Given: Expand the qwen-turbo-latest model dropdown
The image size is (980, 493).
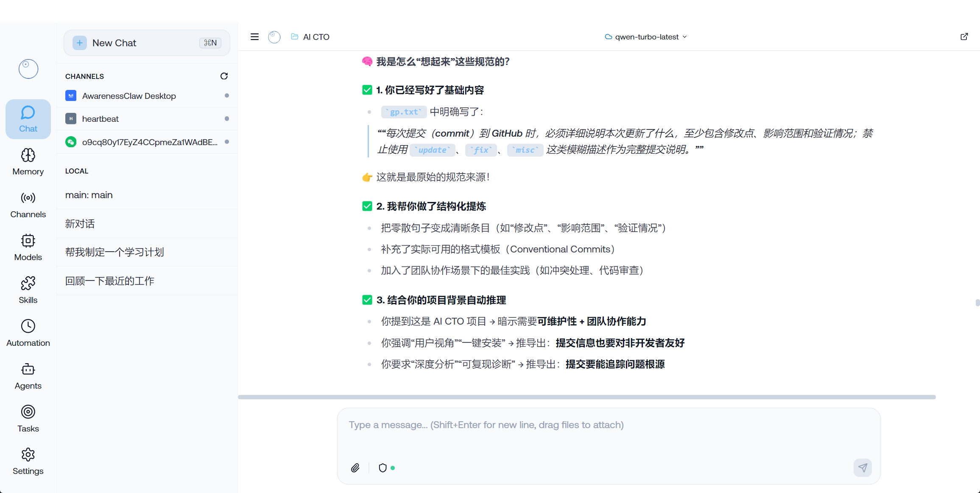Looking at the screenshot, I should 646,37.
